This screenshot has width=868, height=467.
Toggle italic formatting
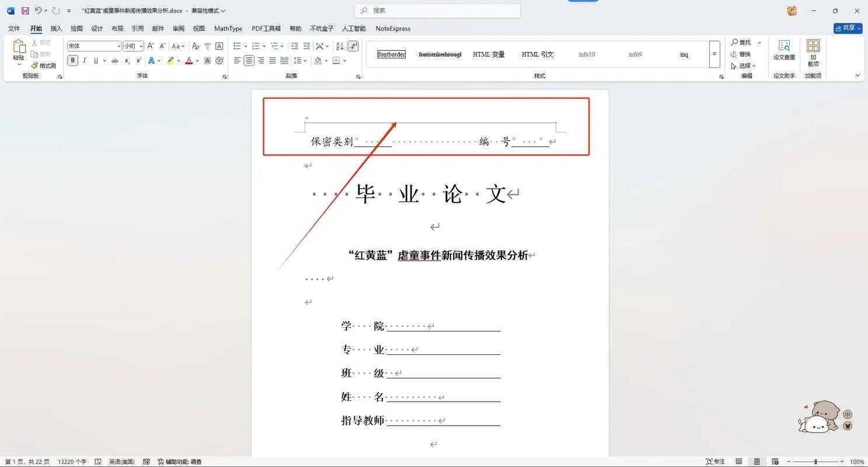tap(84, 60)
